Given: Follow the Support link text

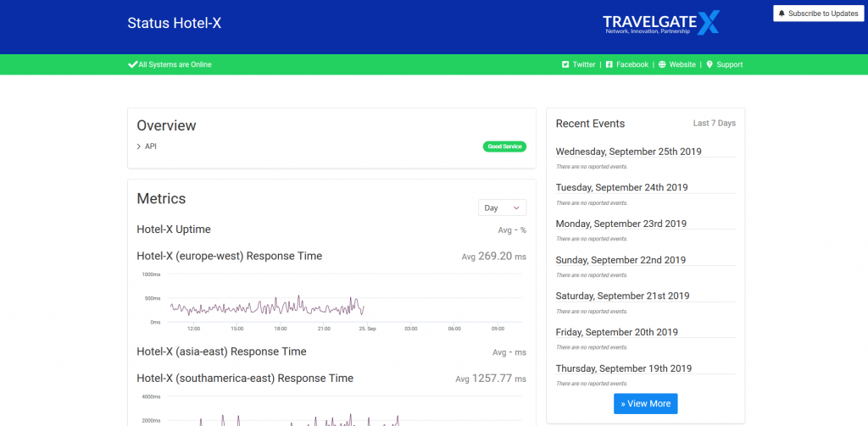Looking at the screenshot, I should tap(729, 64).
